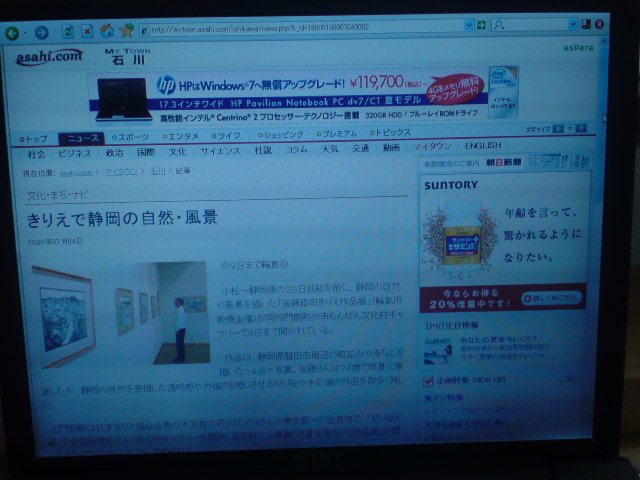This screenshot has height=480, width=640.
Task: Expand the search box dropdown arrow
Action: point(573,24)
